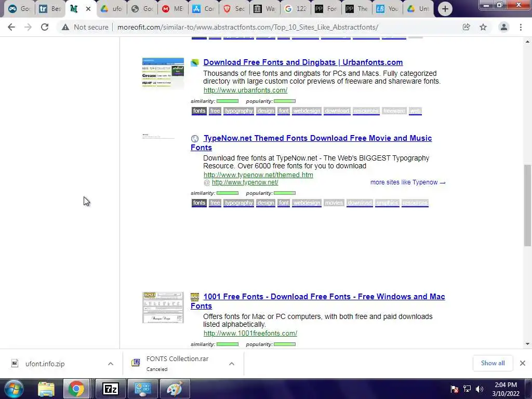
Task: Click 'webdesign' tag under Urbanfonts
Action: (307, 111)
